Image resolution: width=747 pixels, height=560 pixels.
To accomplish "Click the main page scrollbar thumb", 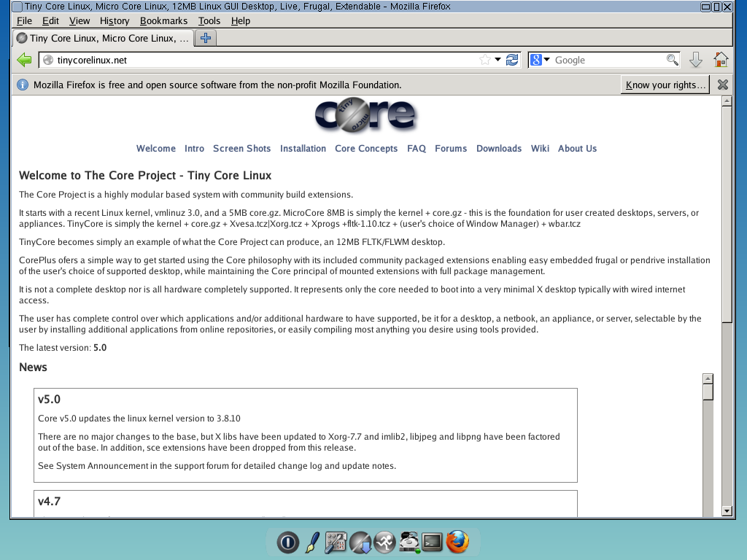I will [x=727, y=214].
